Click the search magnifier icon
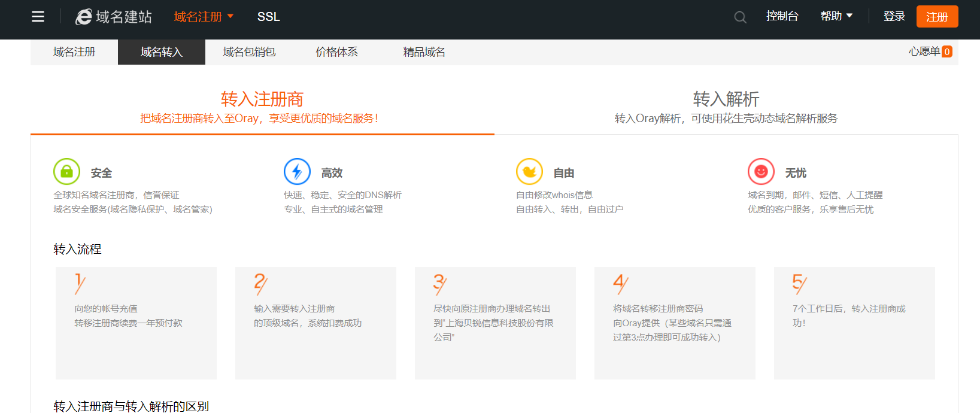The image size is (980, 413). tap(740, 17)
